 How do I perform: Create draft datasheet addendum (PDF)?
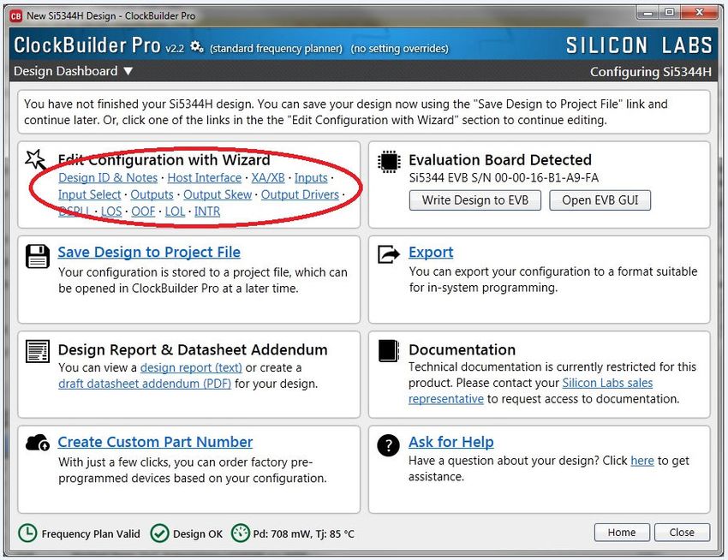145,384
